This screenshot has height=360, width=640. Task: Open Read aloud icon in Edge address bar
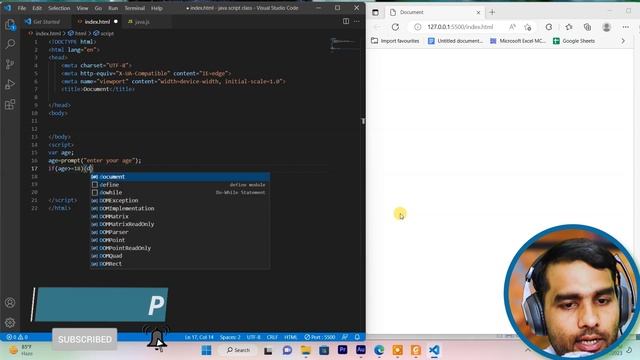[x=512, y=27]
